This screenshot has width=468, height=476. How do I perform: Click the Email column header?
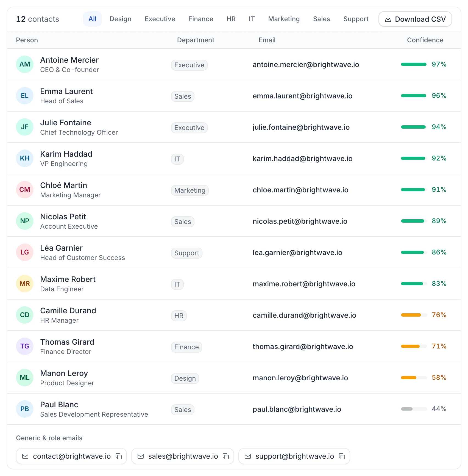pos(267,40)
